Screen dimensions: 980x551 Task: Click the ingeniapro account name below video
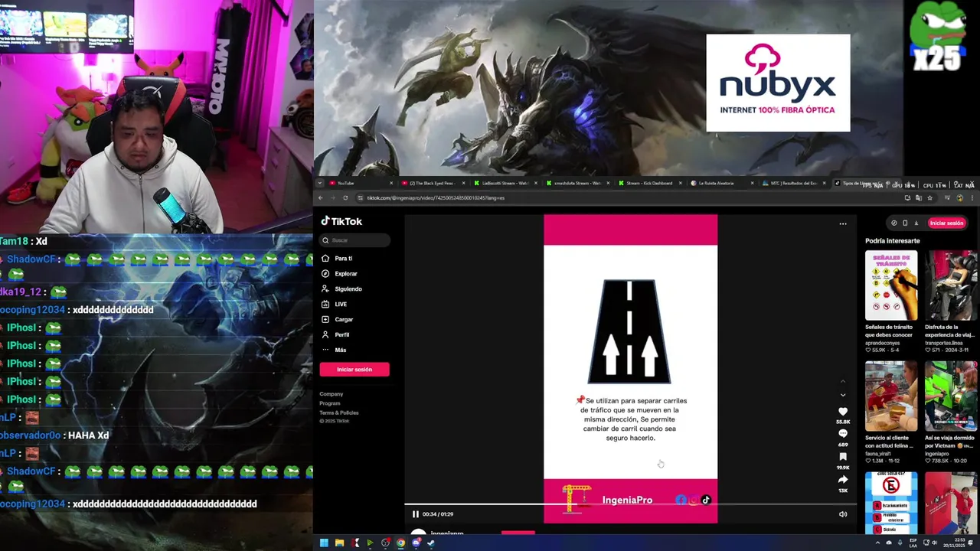[447, 533]
